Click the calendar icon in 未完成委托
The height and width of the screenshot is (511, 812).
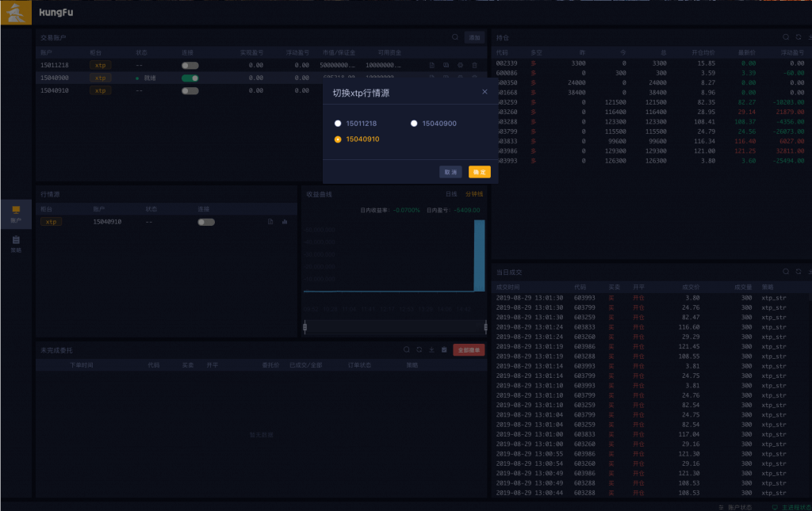pyautogui.click(x=444, y=349)
